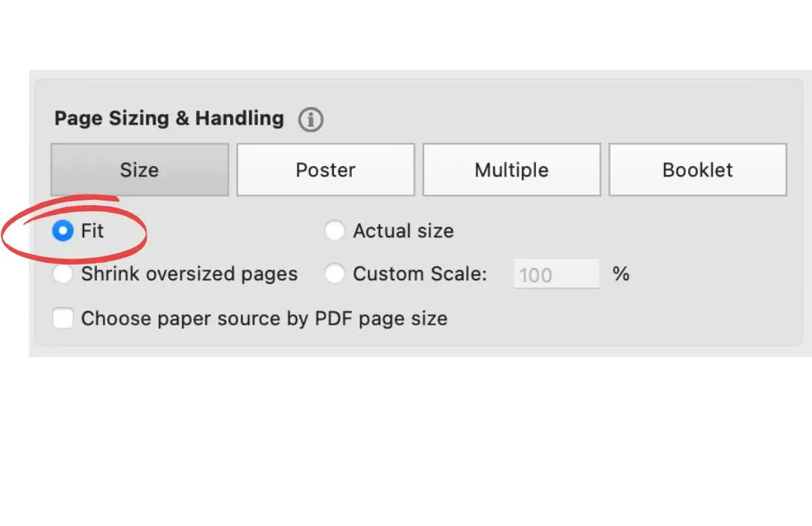Viewport: 812px width, 526px height.
Task: Select the Multiple pages tab
Action: (x=511, y=170)
